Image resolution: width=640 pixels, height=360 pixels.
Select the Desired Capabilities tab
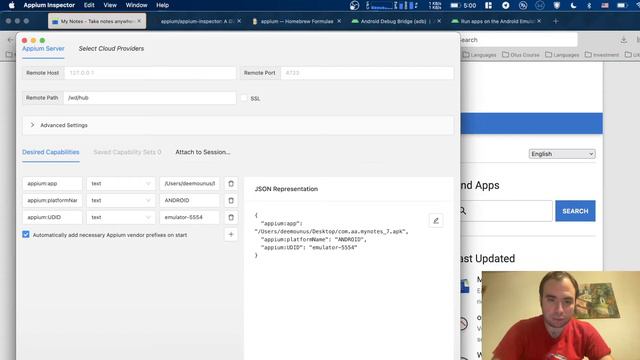51,152
